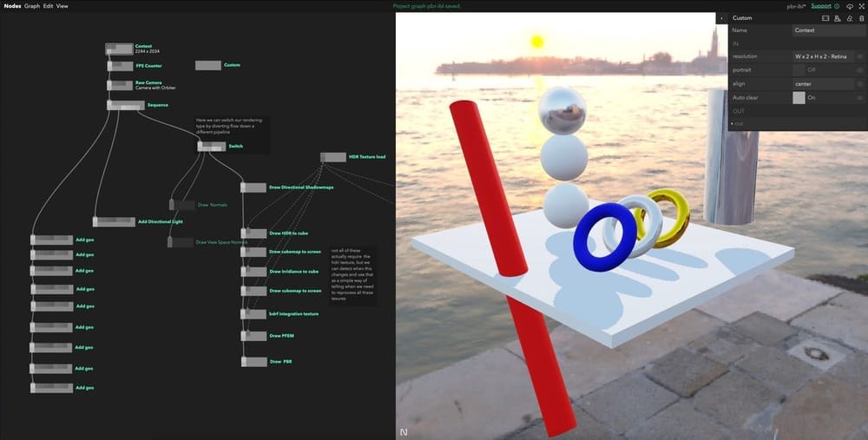The width and height of the screenshot is (868, 440).
Task: Toggle the resolution port visibility circle
Action: pyautogui.click(x=859, y=56)
